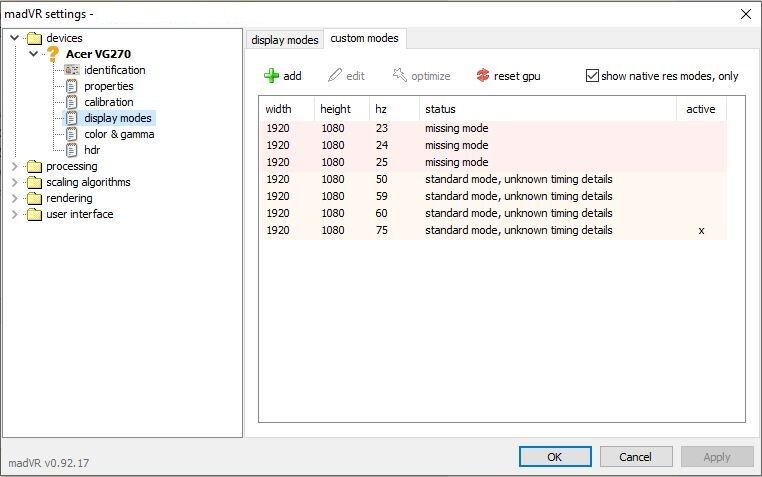Select the 50 hz standard mode row

(493, 179)
